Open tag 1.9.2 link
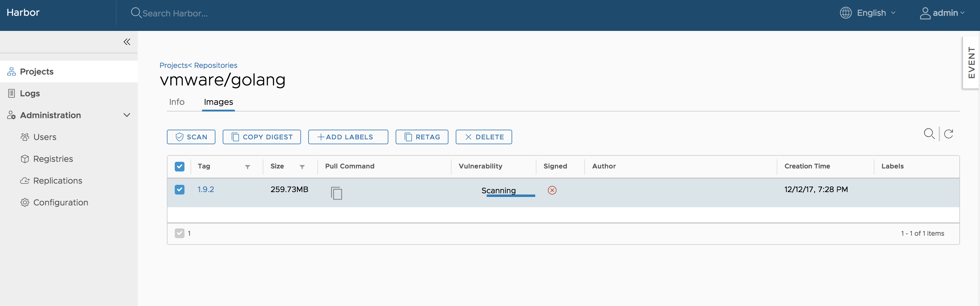Image resolution: width=980 pixels, height=306 pixels. (x=206, y=189)
